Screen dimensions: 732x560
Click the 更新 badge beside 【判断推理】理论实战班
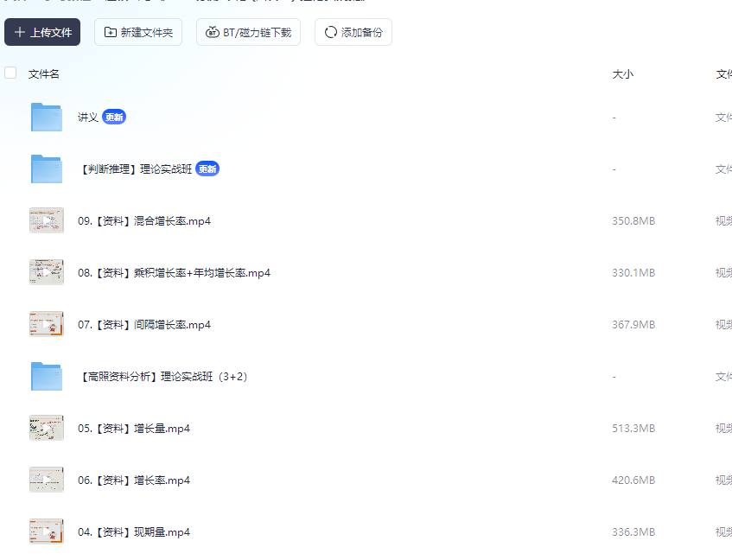click(207, 169)
